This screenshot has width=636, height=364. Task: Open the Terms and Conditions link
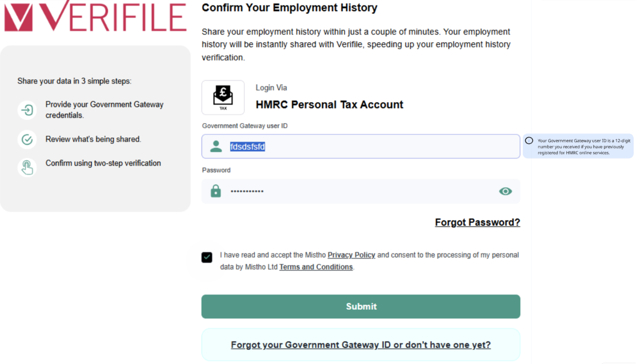click(x=316, y=267)
